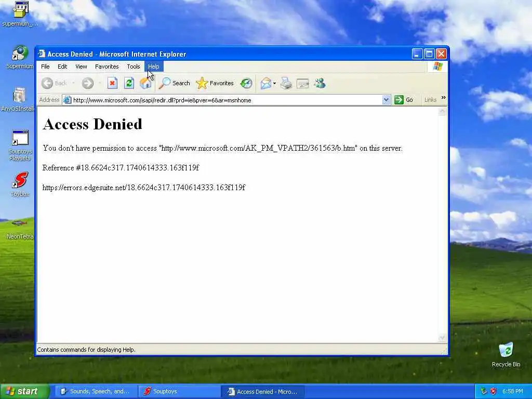The image size is (532, 399).
Task: Expand the Mail button dropdown arrow
Action: coord(274,83)
